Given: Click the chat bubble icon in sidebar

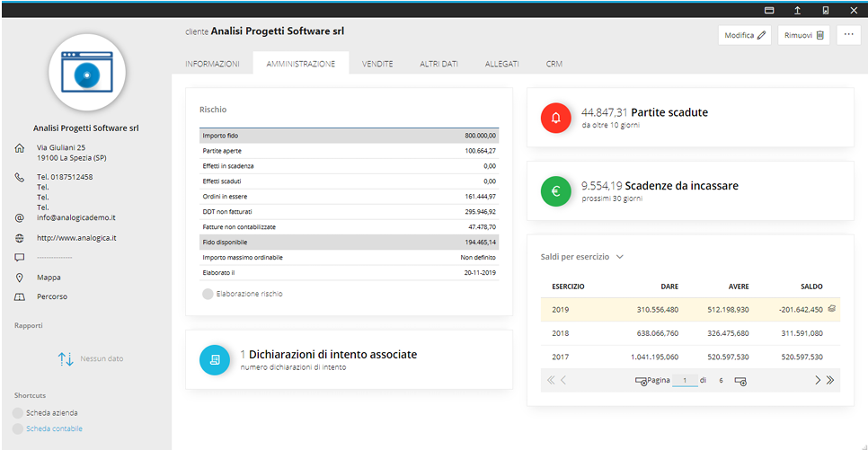Looking at the screenshot, I should (20, 258).
